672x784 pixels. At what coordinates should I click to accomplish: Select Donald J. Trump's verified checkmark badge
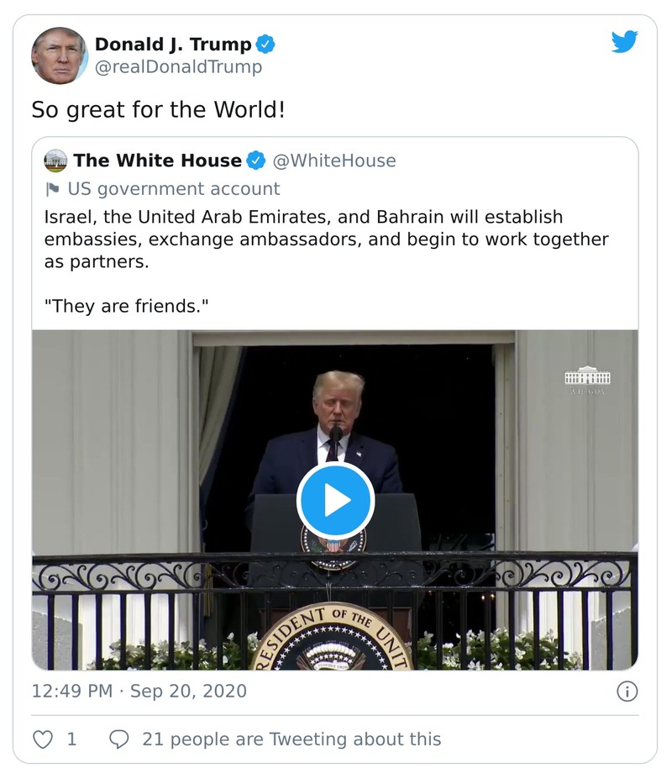click(266, 45)
